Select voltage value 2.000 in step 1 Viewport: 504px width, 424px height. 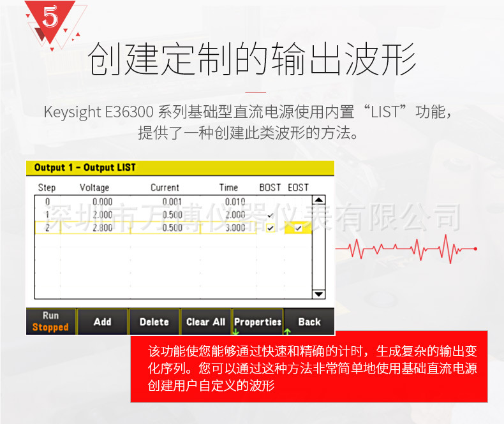(x=103, y=215)
